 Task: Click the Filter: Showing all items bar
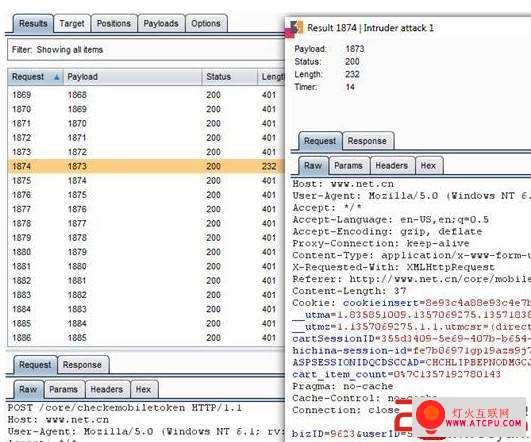[146, 50]
